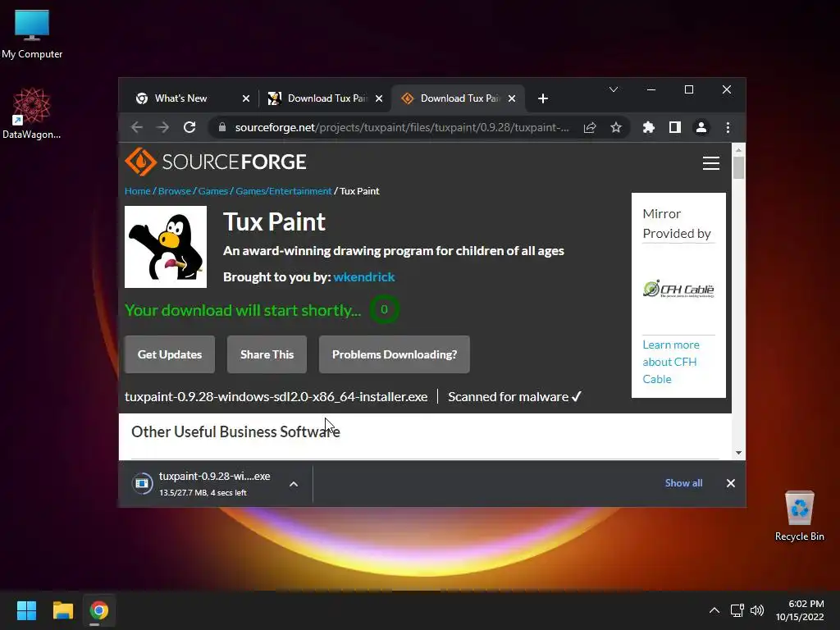
Task: Go back with browser back arrow
Action: pyautogui.click(x=137, y=127)
